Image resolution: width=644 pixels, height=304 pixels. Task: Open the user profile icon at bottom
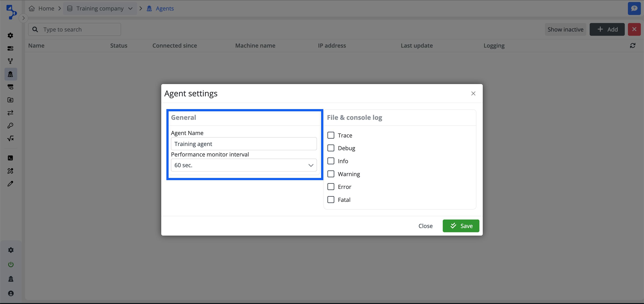11,293
